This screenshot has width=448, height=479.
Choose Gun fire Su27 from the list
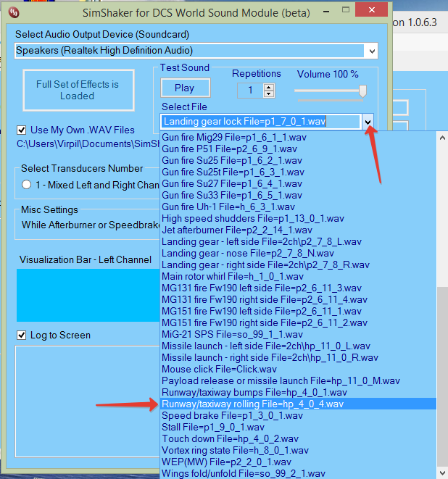click(298, 184)
